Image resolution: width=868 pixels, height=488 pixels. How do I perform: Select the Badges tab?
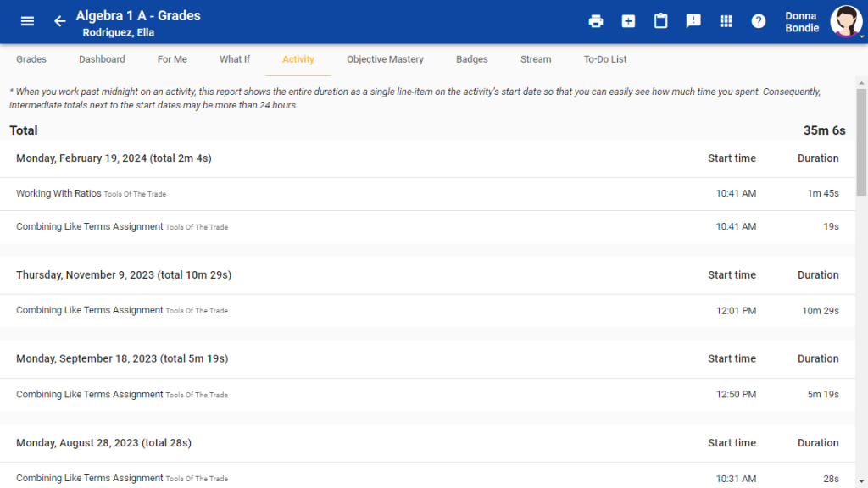pos(472,59)
